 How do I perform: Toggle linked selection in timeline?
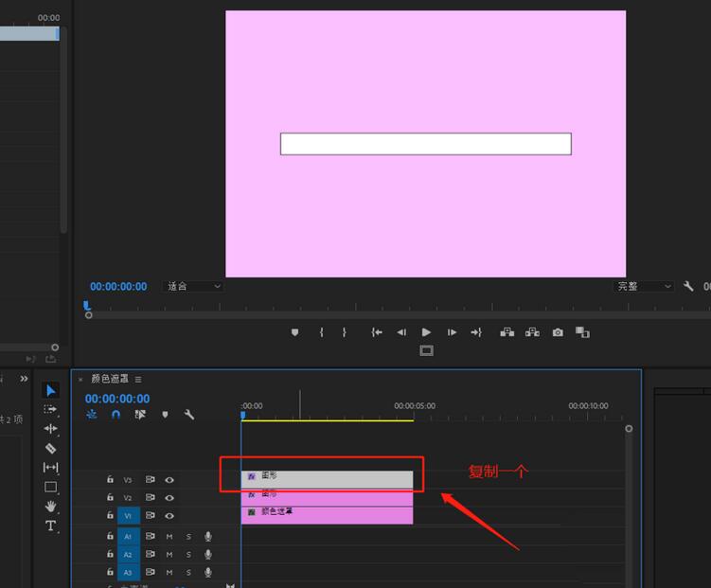point(140,415)
